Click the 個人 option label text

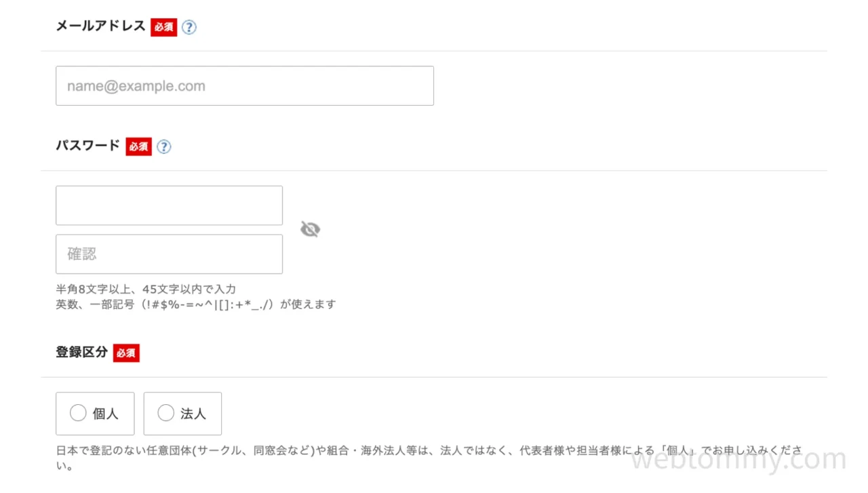click(x=105, y=414)
